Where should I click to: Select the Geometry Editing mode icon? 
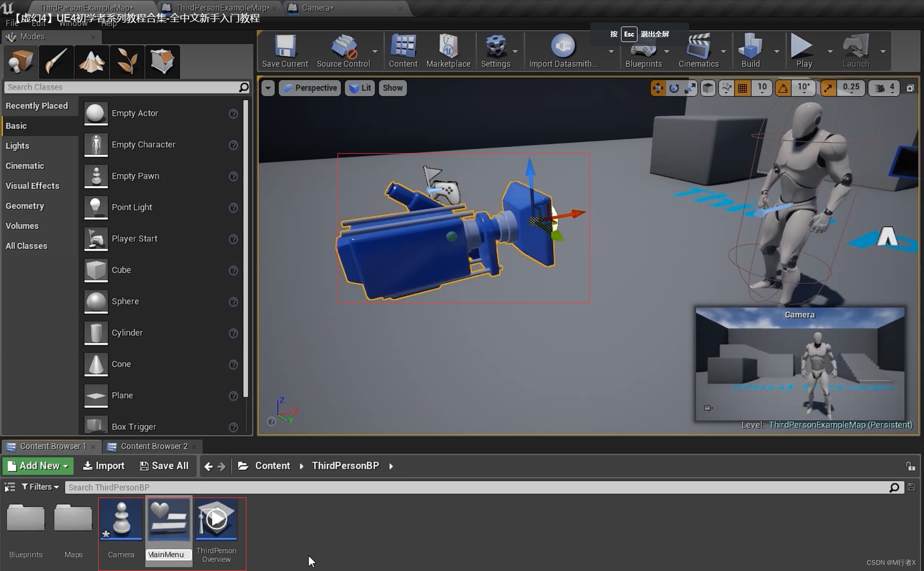click(x=162, y=62)
